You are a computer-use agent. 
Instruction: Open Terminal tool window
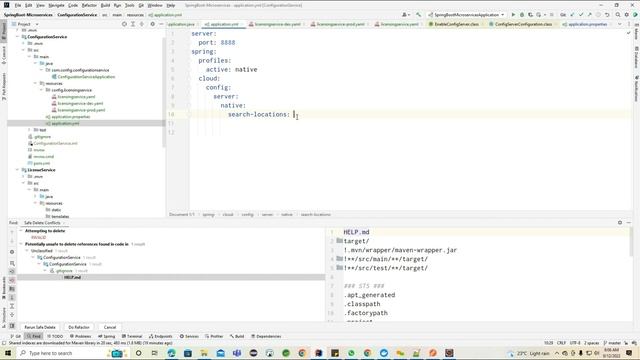pos(132,336)
